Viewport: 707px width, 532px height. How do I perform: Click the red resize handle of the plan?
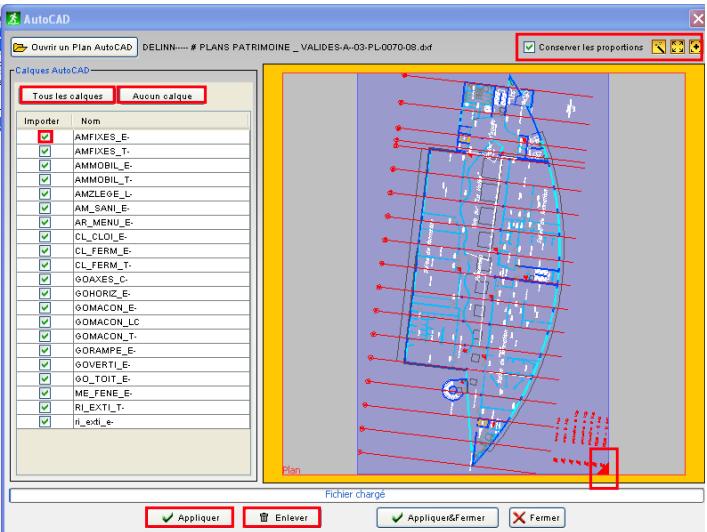pyautogui.click(x=603, y=469)
